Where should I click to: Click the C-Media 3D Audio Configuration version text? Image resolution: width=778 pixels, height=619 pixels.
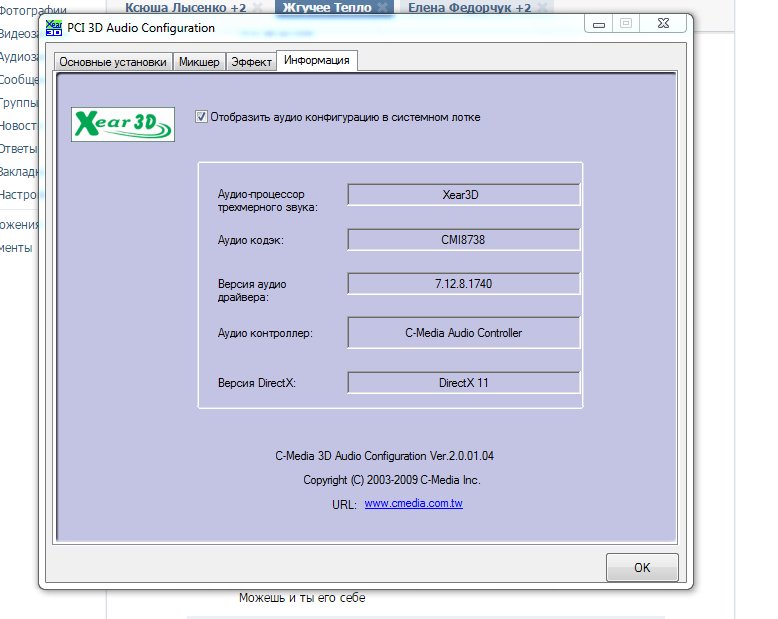[385, 456]
